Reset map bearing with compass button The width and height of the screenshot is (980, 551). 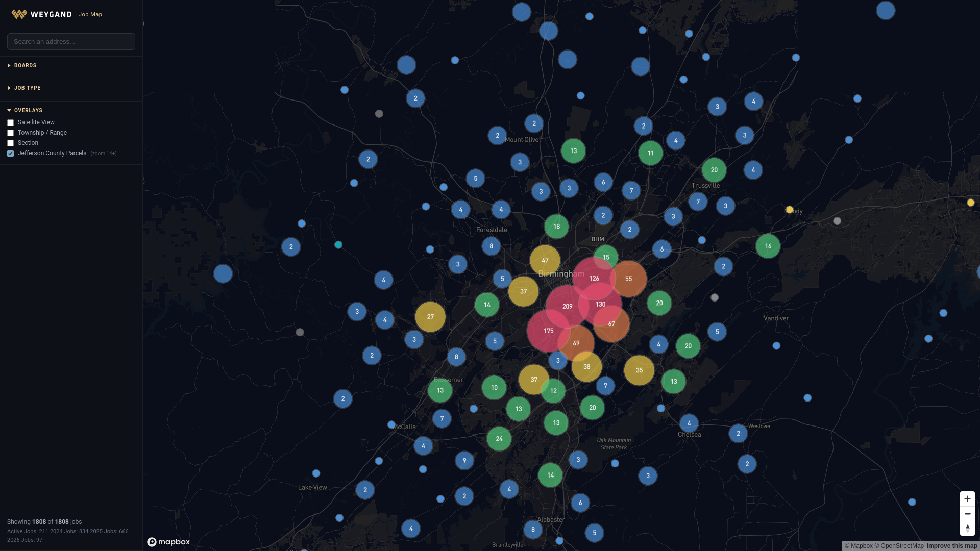coord(967,528)
